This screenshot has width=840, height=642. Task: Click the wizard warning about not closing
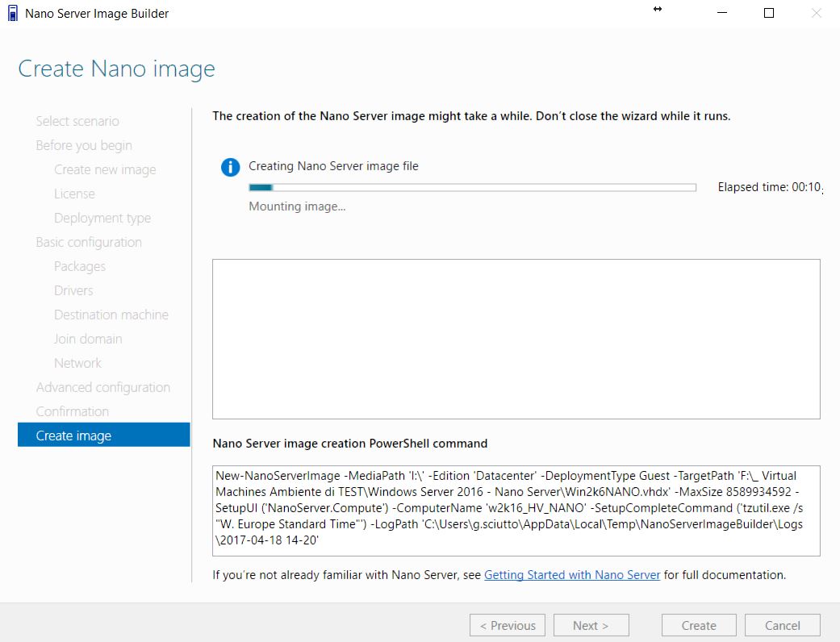(471, 116)
